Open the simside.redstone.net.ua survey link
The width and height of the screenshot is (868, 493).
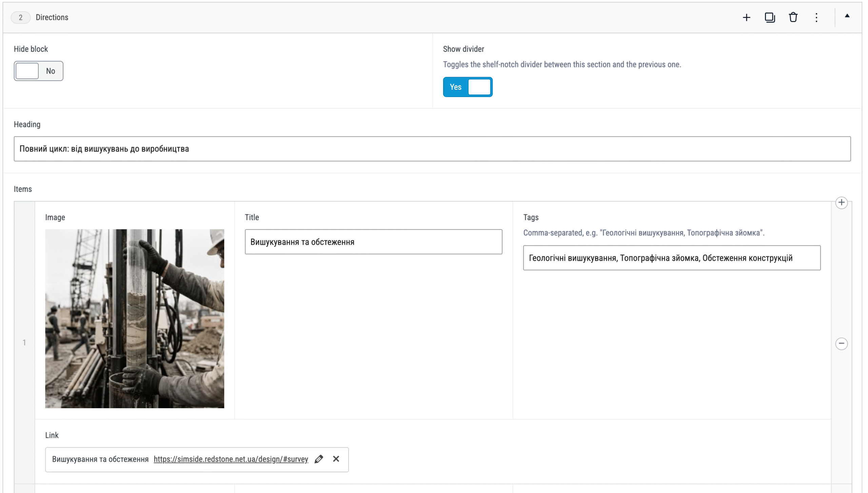[x=231, y=459]
